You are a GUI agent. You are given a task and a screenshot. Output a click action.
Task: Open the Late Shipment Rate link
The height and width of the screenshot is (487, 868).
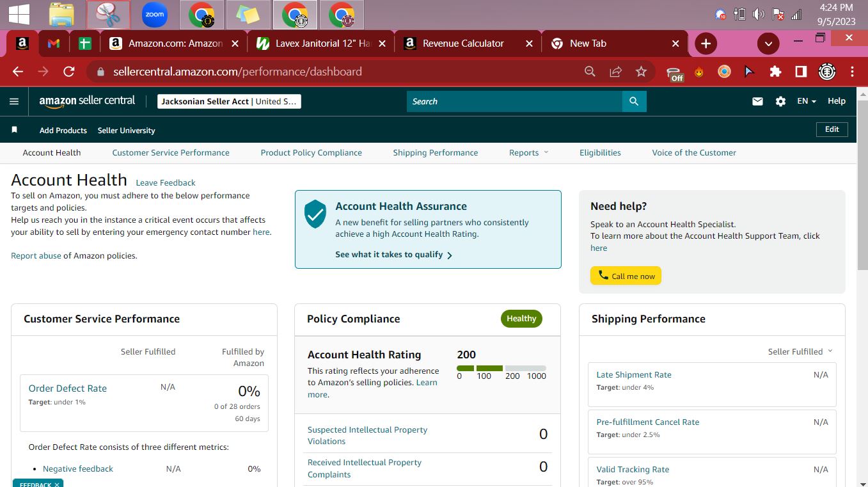tap(634, 375)
